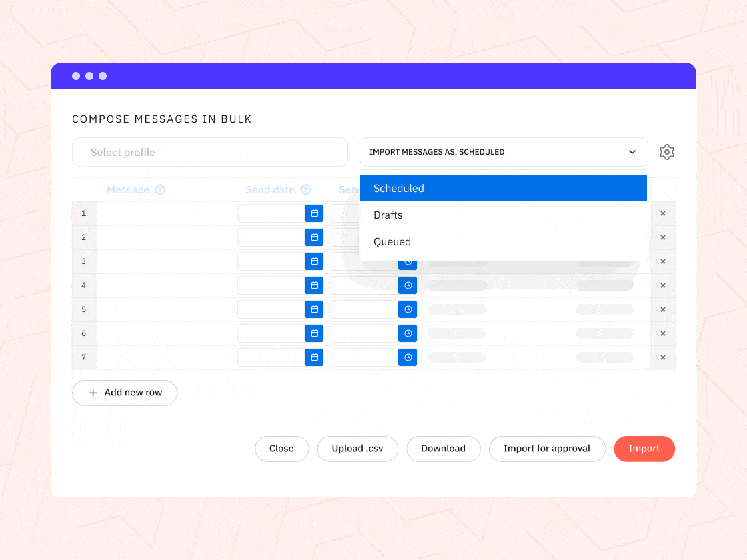Image resolution: width=747 pixels, height=560 pixels.
Task: Click Send date help question icon
Action: click(x=305, y=190)
